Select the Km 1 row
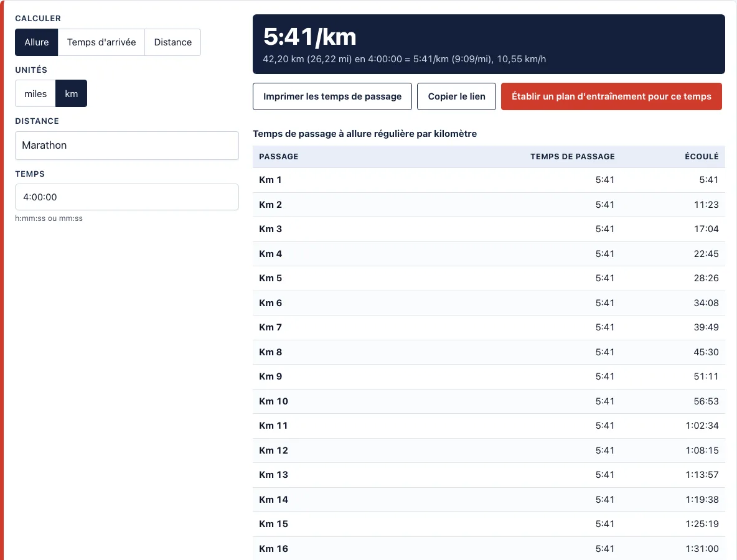 tap(489, 180)
